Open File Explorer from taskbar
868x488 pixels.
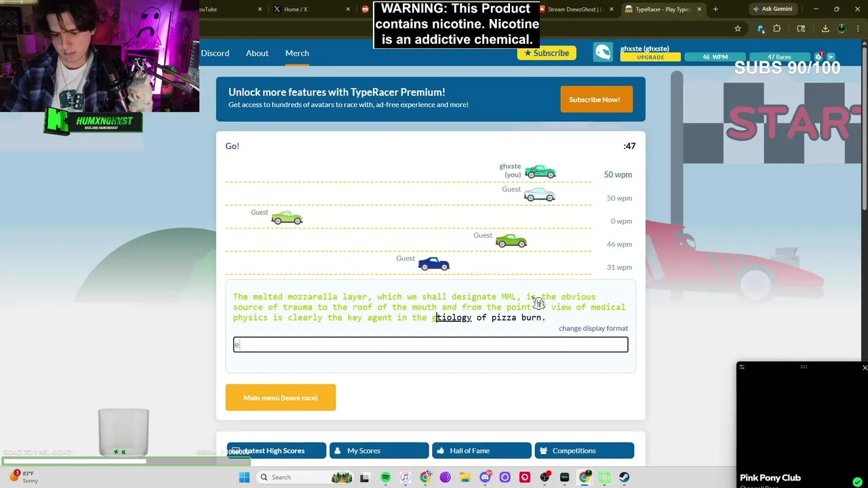point(465,477)
